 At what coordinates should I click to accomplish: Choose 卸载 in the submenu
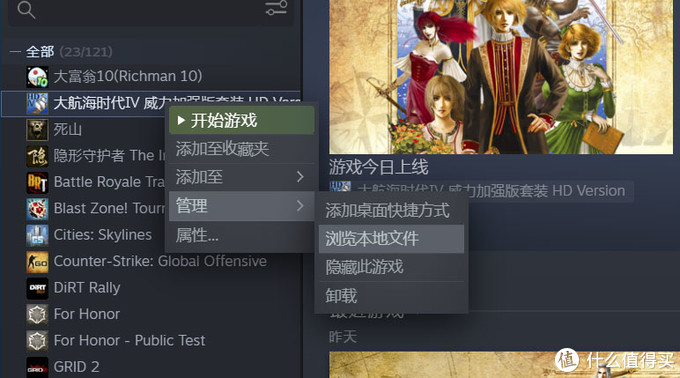[391, 297]
